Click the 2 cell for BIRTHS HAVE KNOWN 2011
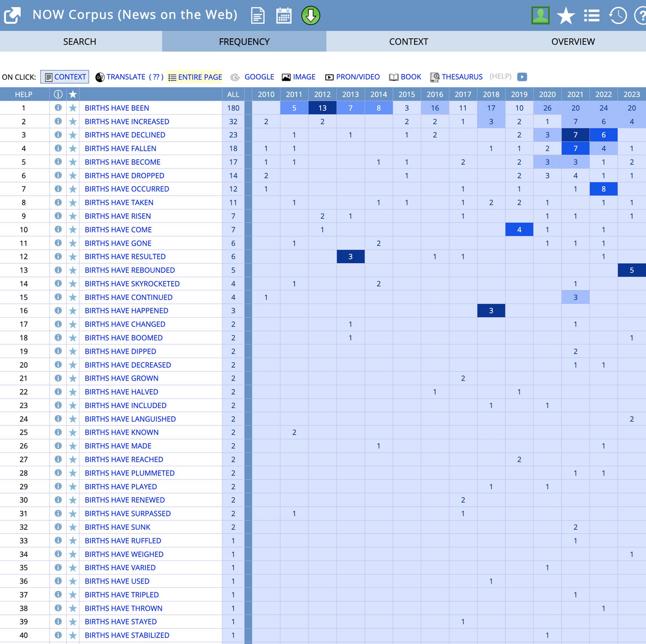646x644 pixels. point(294,432)
